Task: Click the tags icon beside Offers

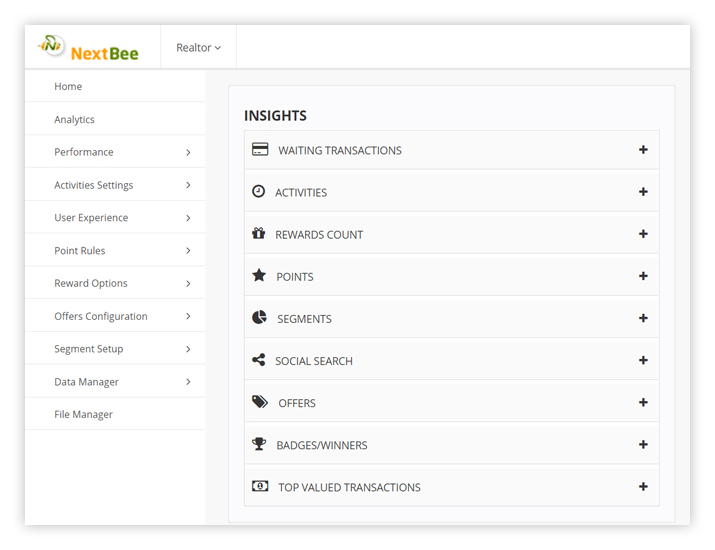Action: (x=260, y=402)
